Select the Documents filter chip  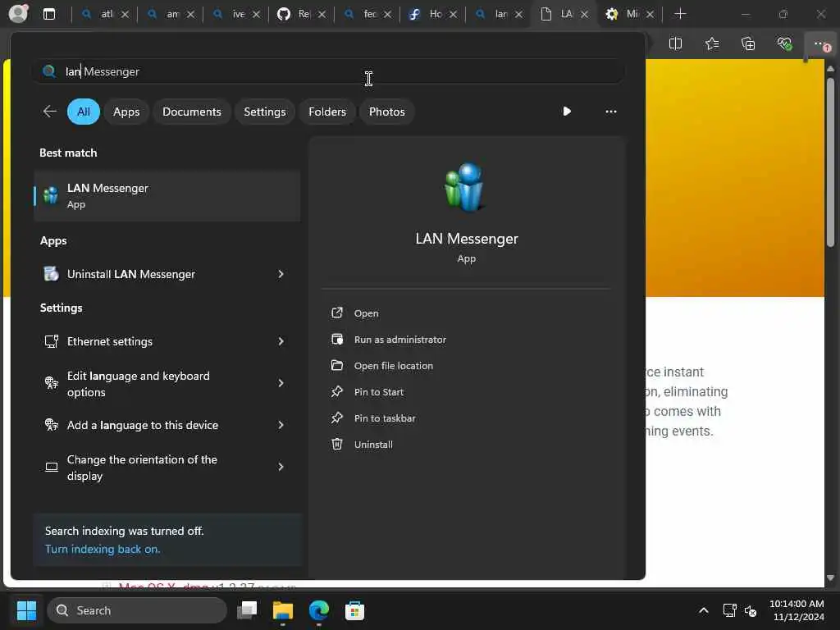tap(192, 112)
